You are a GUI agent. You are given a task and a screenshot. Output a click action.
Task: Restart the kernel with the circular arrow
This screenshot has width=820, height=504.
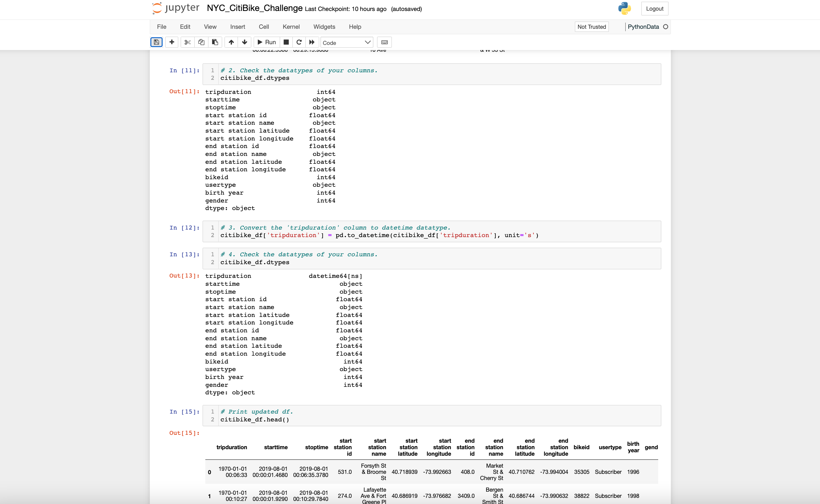coord(299,42)
